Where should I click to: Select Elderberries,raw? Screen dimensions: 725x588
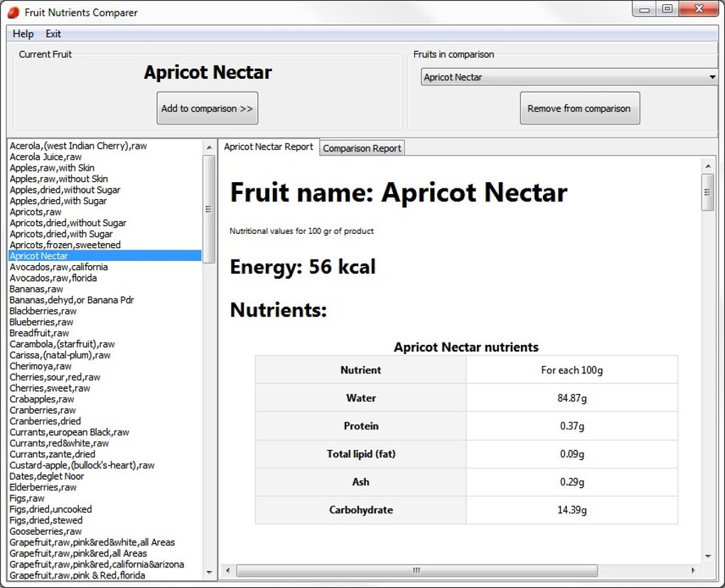click(105, 487)
